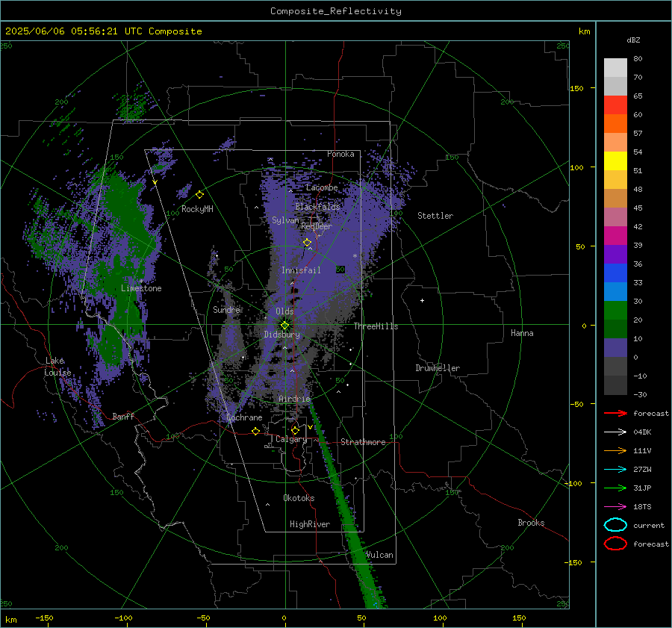The width and height of the screenshot is (672, 628).
Task: Click the Stettler city label
Action: pos(435,216)
